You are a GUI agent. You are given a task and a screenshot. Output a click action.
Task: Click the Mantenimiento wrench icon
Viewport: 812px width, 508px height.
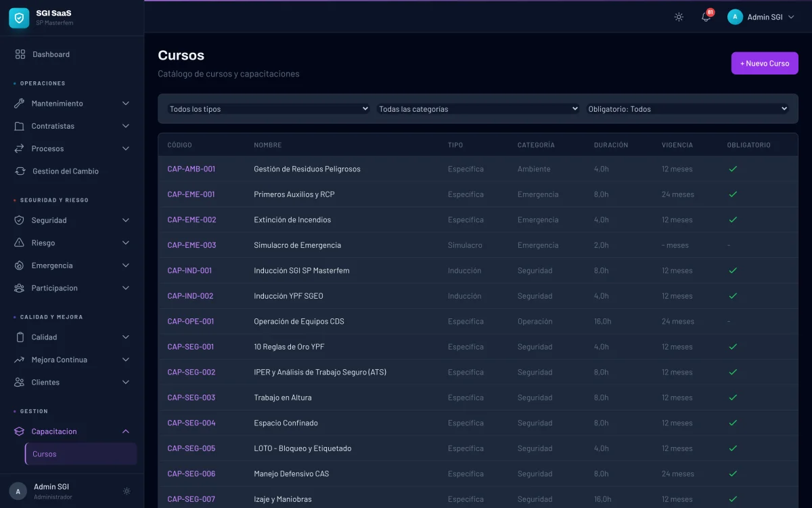pyautogui.click(x=19, y=104)
